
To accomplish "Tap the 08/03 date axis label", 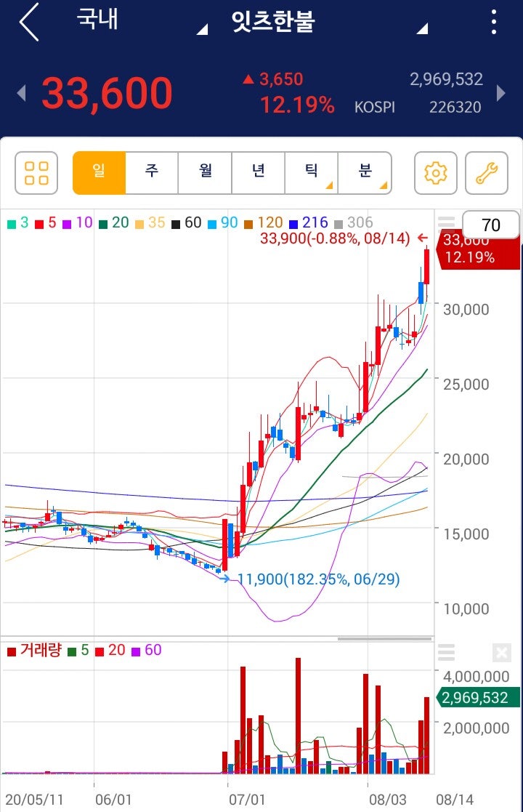I will pyautogui.click(x=387, y=800).
